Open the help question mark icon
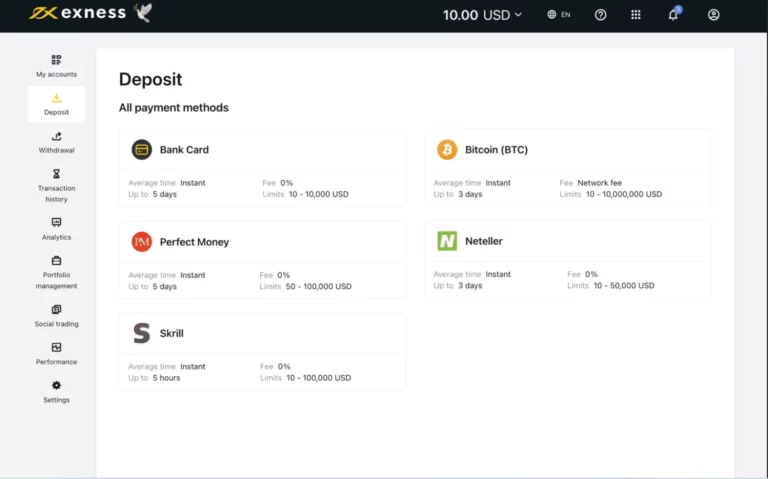This screenshot has width=768, height=479. point(600,15)
